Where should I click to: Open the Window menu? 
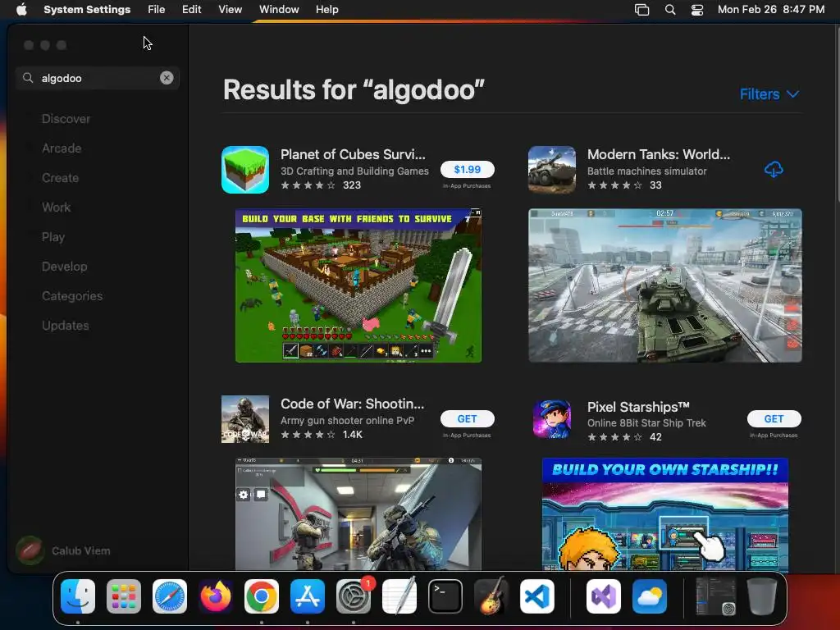(x=279, y=9)
